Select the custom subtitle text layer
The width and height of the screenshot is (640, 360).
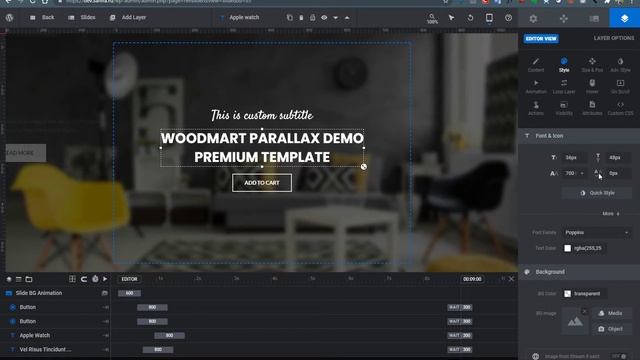pos(262,115)
